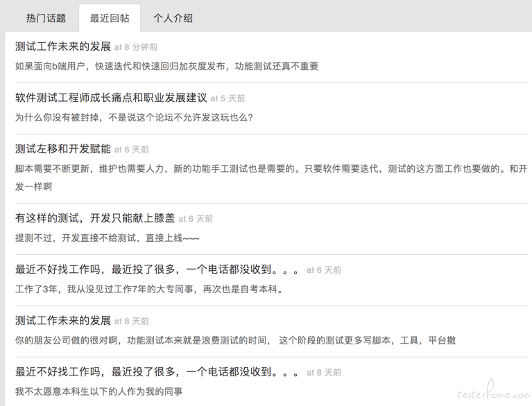
Task: Click timestamp at 8 天前 beside 测试工作未来的发展
Action: click(132, 321)
